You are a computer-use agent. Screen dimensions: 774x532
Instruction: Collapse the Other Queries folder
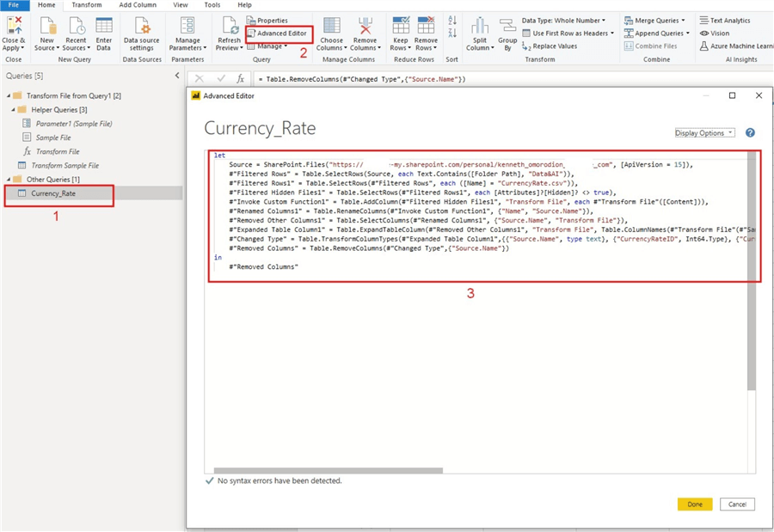click(9, 179)
